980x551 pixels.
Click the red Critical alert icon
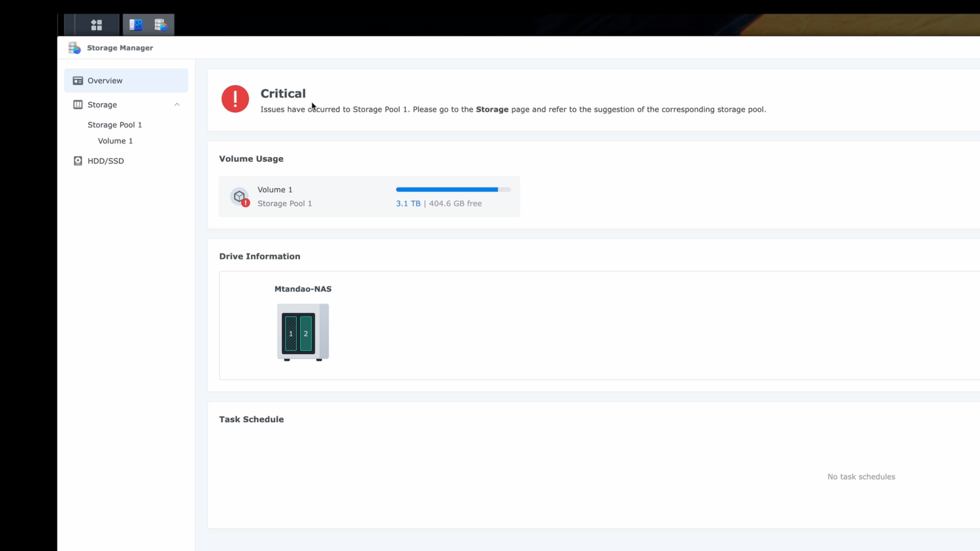click(x=235, y=99)
